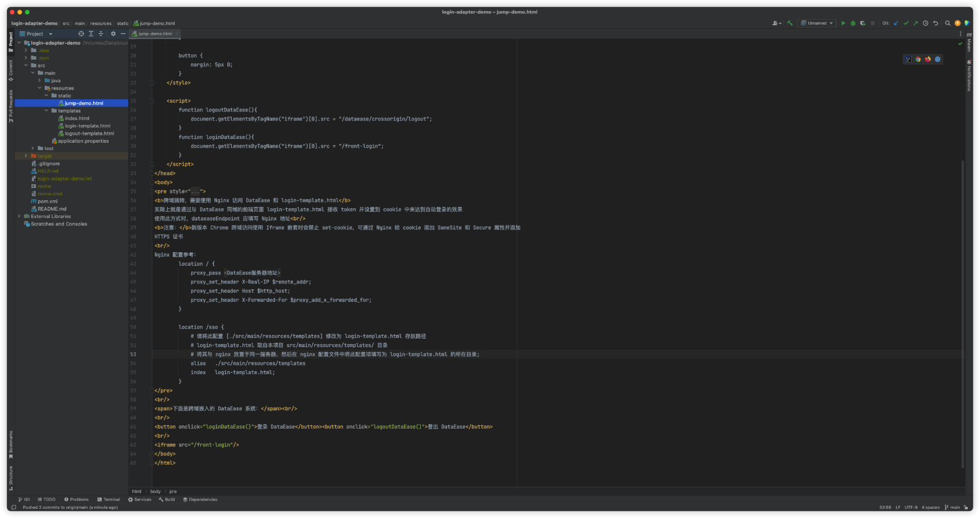Expand all in the Project panel toolbar
The height and width of the screenshot is (518, 980).
[x=91, y=34]
